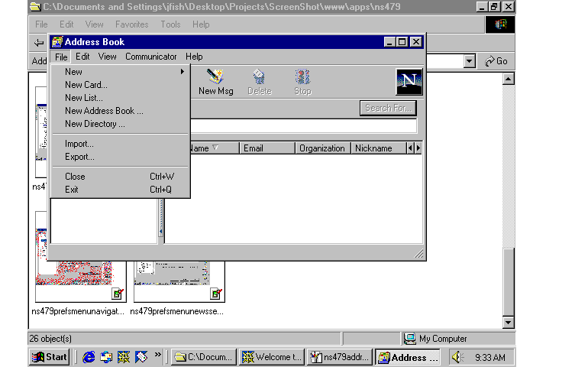
Task: Click the fourth quick launch icon before chevron
Action: pos(141,357)
